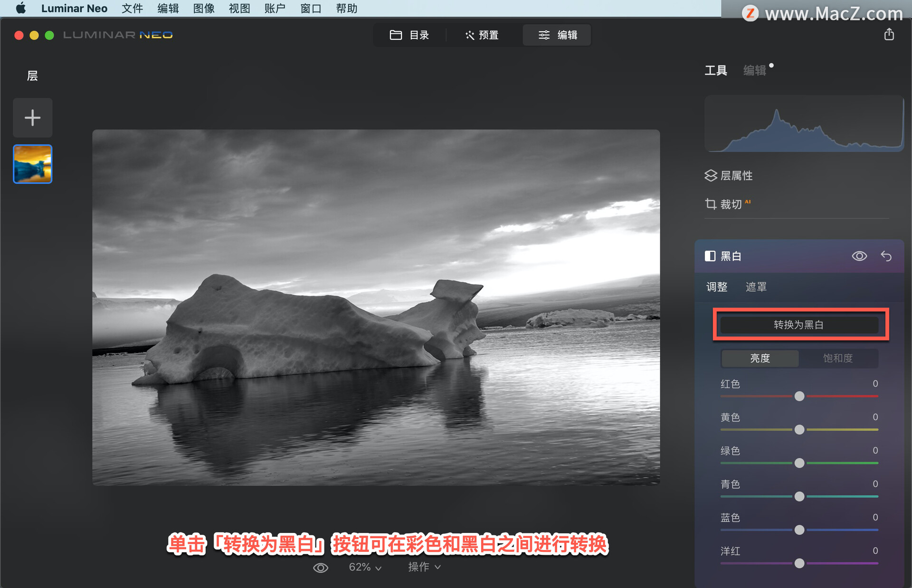Open the 视图 menu
Screen dimensions: 912x588
pyautogui.click(x=239, y=8)
